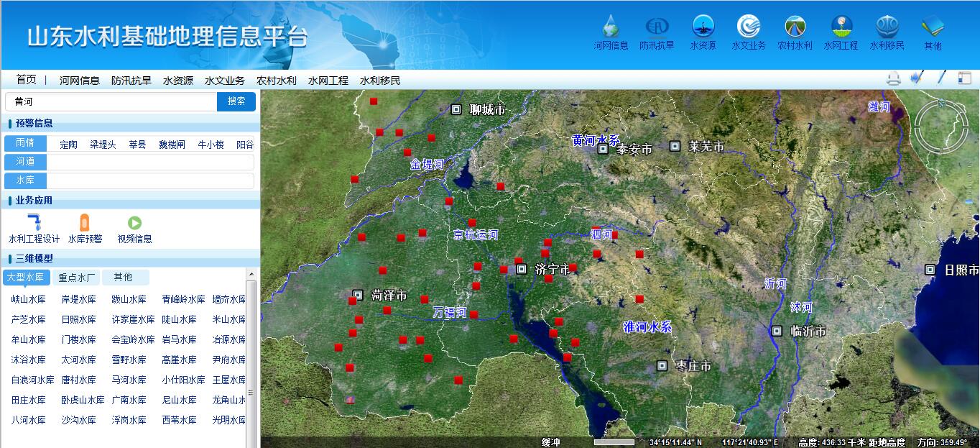Image resolution: width=980 pixels, height=448 pixels.
Task: Play 视频信息 video icon
Action: tap(134, 223)
